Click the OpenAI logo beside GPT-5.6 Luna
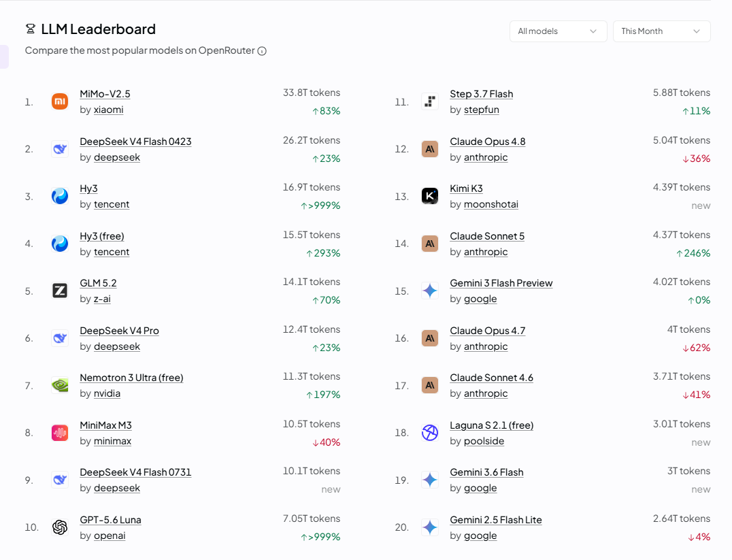 [60, 527]
